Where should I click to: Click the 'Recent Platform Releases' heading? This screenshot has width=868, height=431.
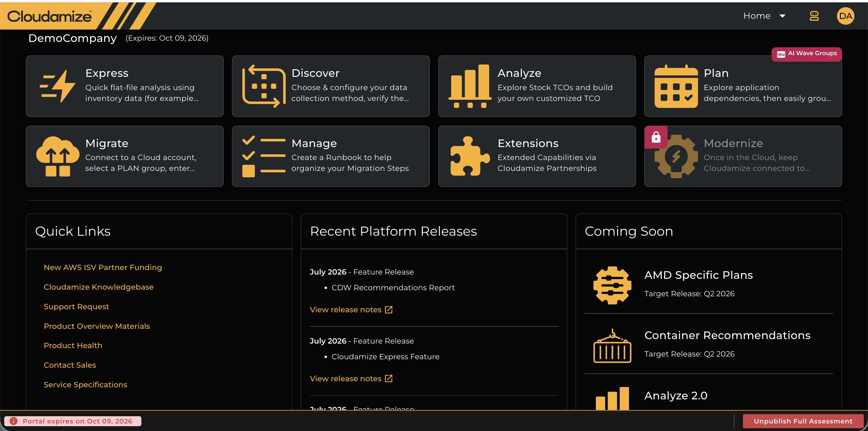pos(393,231)
